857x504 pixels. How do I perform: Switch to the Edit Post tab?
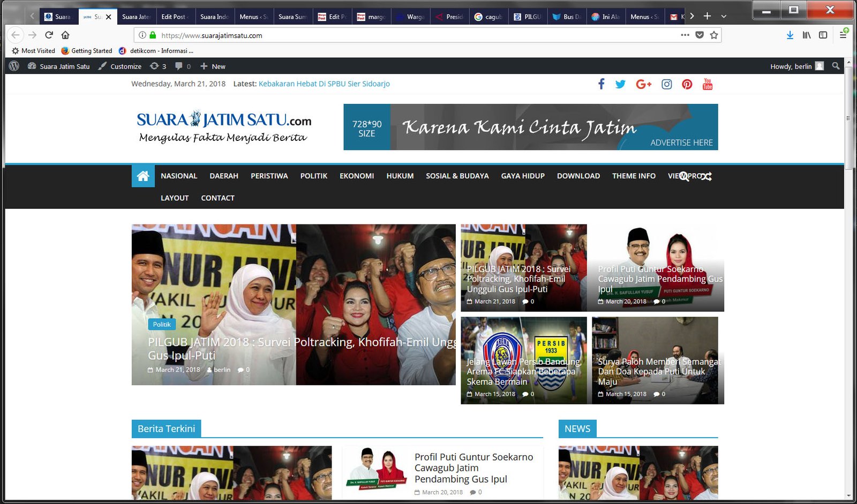pos(175,17)
